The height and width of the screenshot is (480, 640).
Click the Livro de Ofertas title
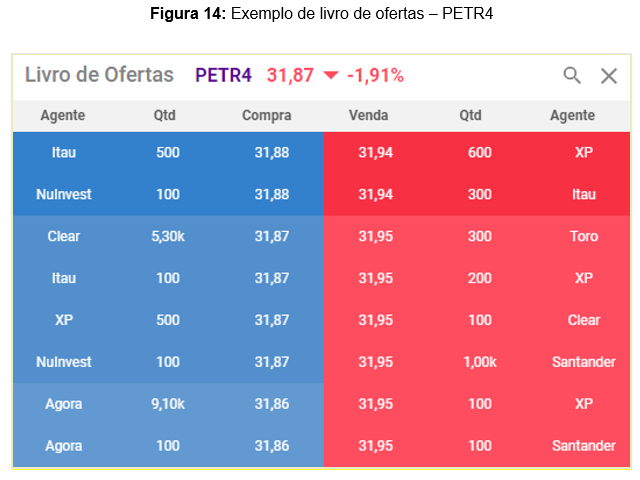[99, 75]
